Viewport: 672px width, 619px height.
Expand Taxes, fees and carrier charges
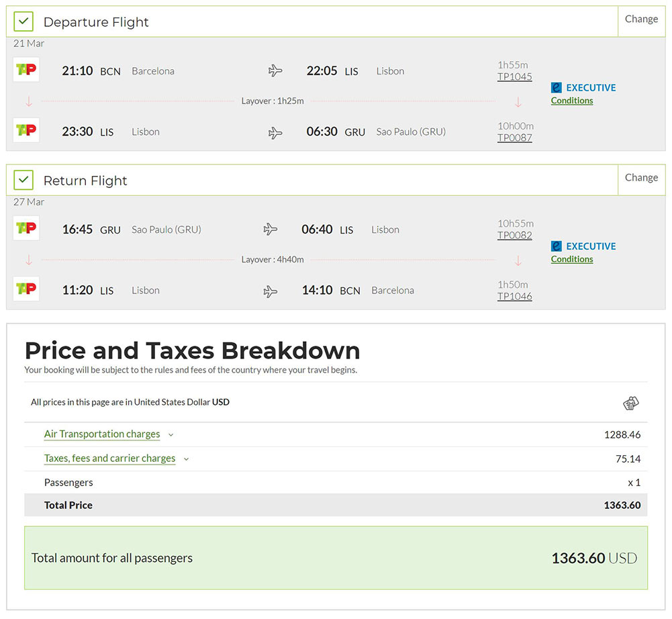109,459
